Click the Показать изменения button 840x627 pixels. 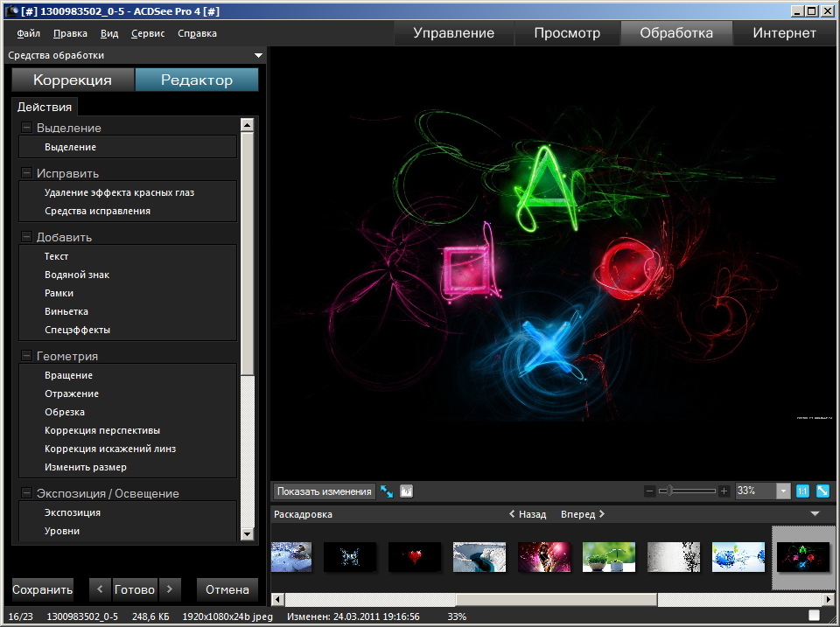324,491
